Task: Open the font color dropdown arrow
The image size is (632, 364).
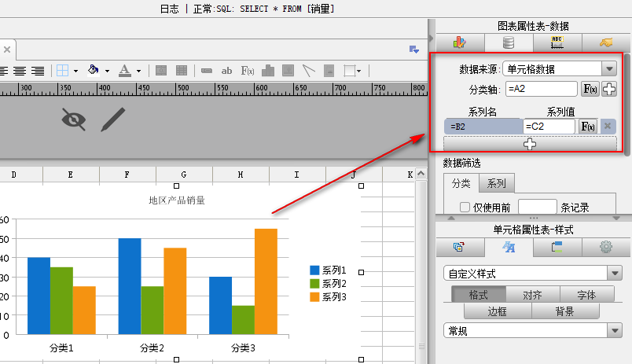Action: pos(138,71)
